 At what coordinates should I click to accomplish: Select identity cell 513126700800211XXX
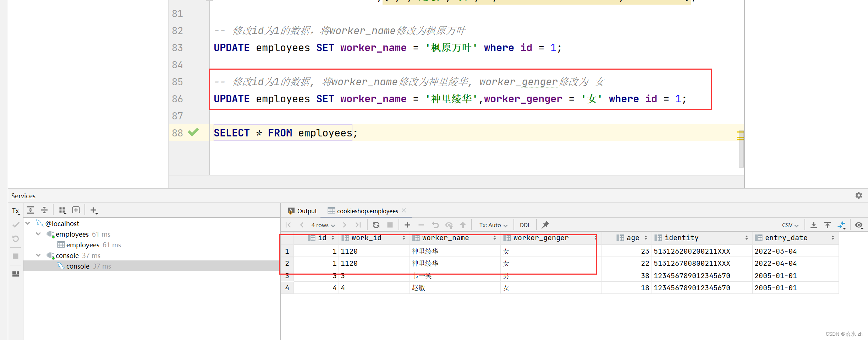point(702,263)
